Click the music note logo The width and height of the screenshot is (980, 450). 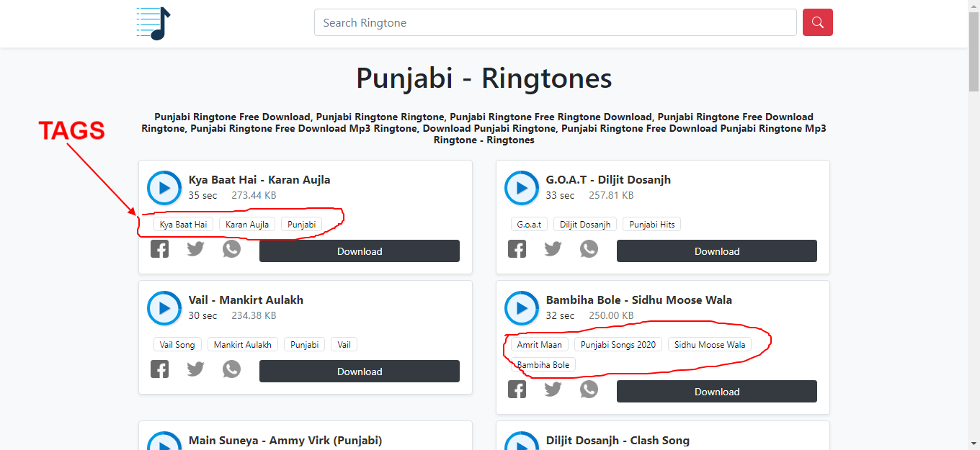click(x=152, y=22)
